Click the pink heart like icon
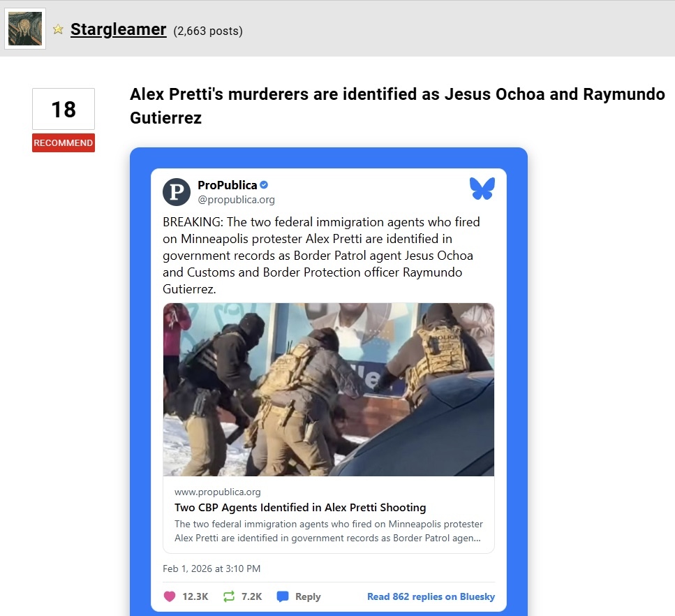The height and width of the screenshot is (616, 675). (170, 596)
